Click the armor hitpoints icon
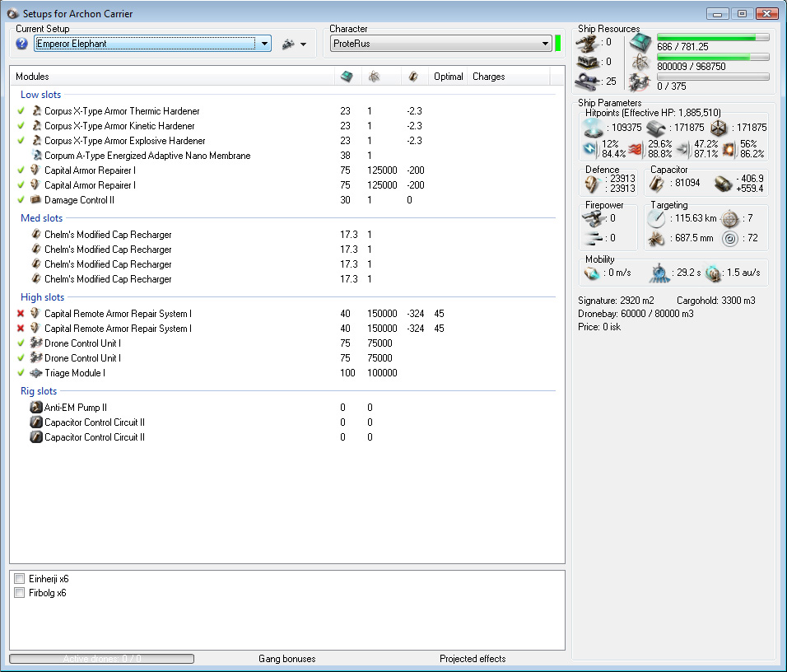 pos(655,128)
